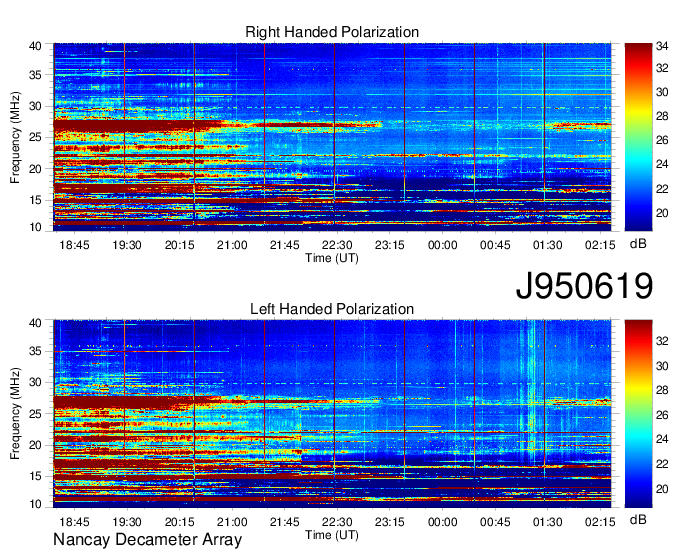Click "Time (UT)" label under Left Handed plot
Image resolution: width=680 pixels, height=552 pixels.
(332, 535)
